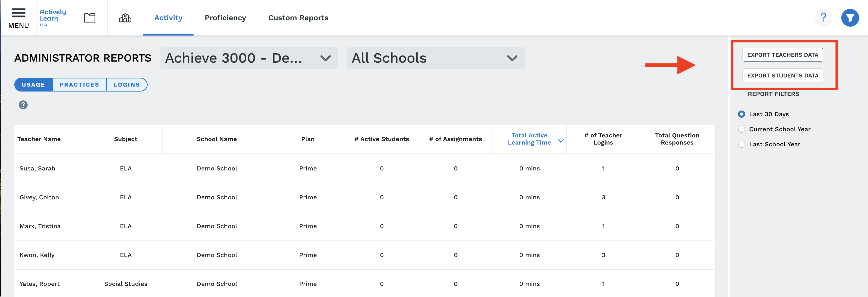
Task: Click Social Studies subject in Yates row
Action: (126, 284)
